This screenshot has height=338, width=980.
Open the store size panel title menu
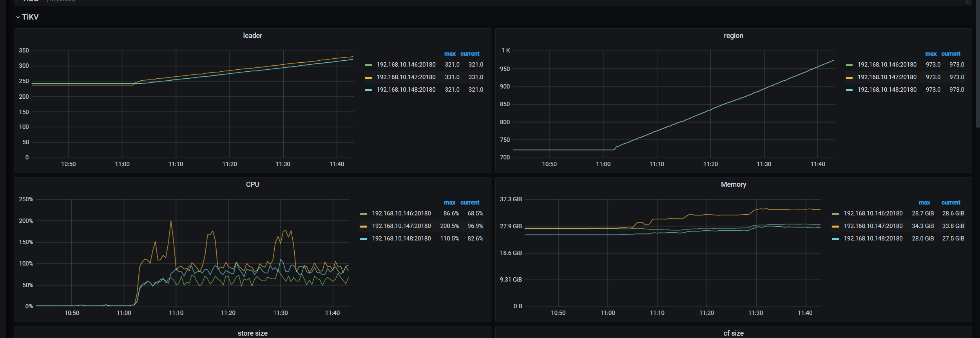coord(252,333)
